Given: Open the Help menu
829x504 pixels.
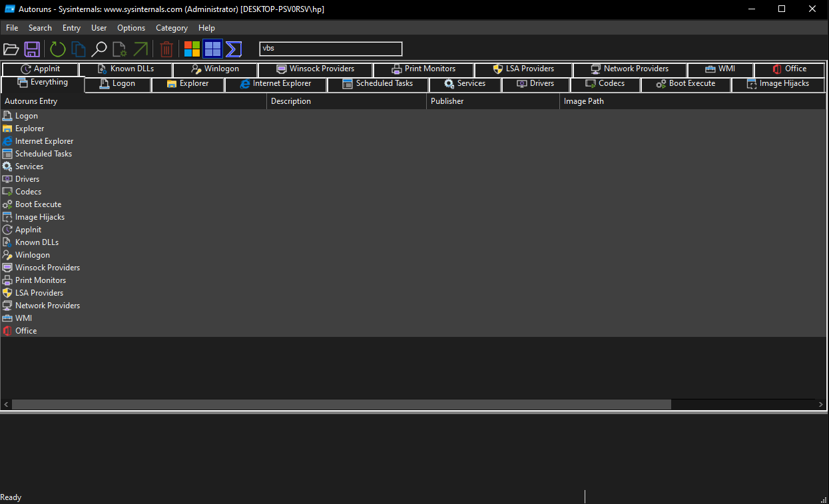Looking at the screenshot, I should (x=207, y=28).
